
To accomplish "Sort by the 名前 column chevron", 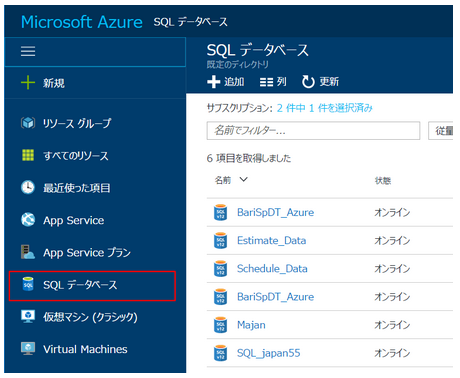I will click(x=244, y=180).
